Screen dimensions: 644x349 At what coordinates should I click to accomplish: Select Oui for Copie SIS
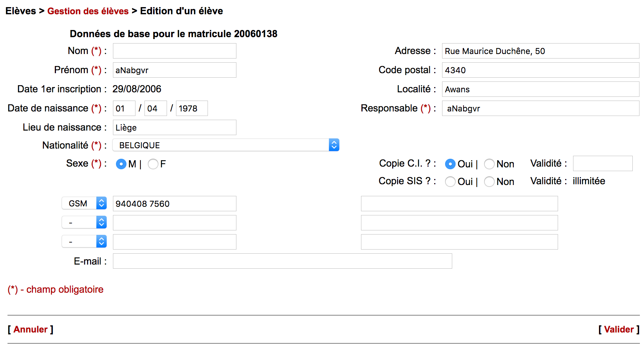(x=450, y=182)
